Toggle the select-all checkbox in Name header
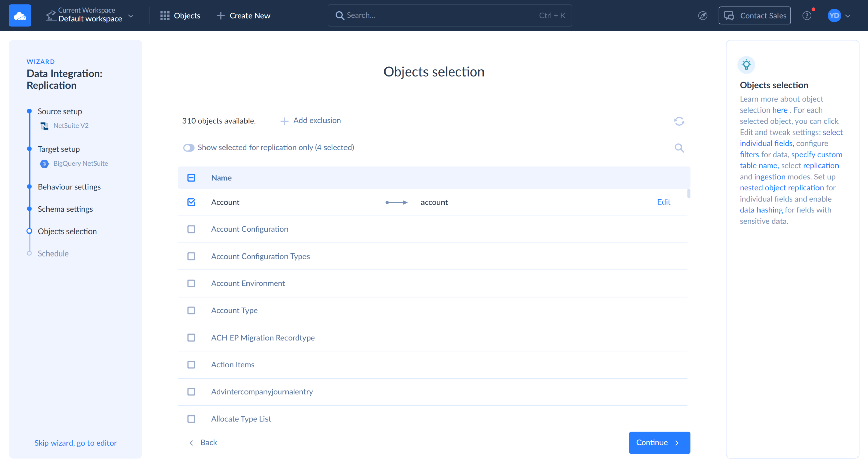The height and width of the screenshot is (467, 868). (191, 178)
